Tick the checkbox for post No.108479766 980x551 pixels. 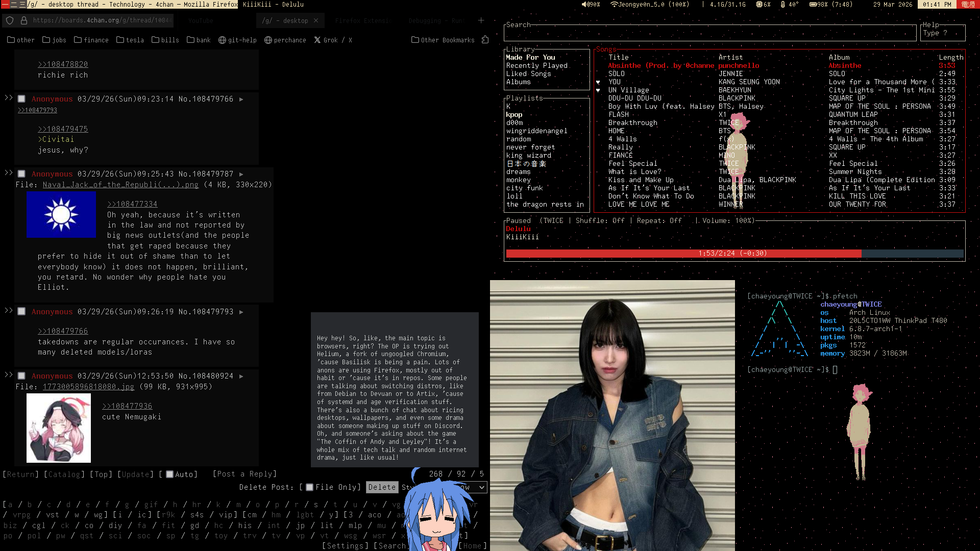(21, 99)
